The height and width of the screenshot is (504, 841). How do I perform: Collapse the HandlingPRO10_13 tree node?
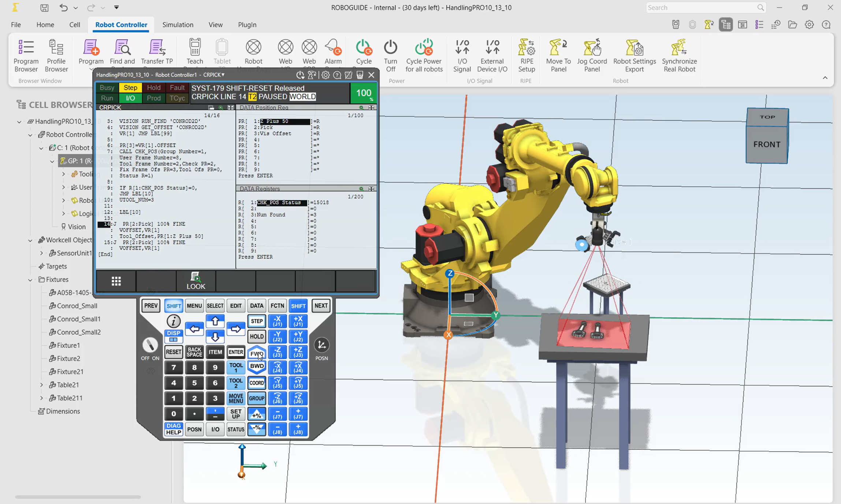[19, 122]
